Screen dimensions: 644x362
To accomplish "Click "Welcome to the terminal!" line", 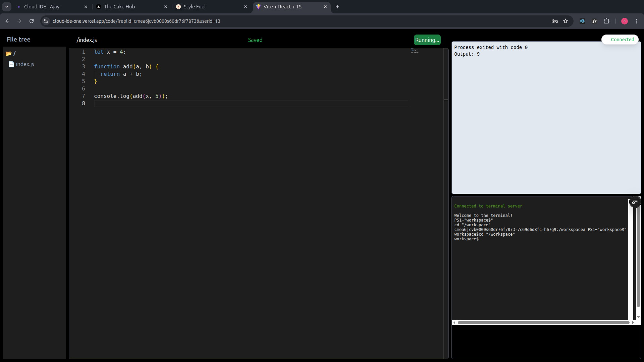I will pos(483,216).
